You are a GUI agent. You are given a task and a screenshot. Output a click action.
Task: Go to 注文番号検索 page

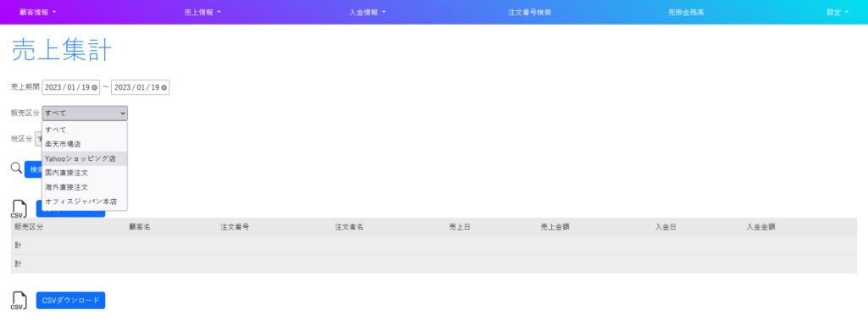tap(529, 12)
